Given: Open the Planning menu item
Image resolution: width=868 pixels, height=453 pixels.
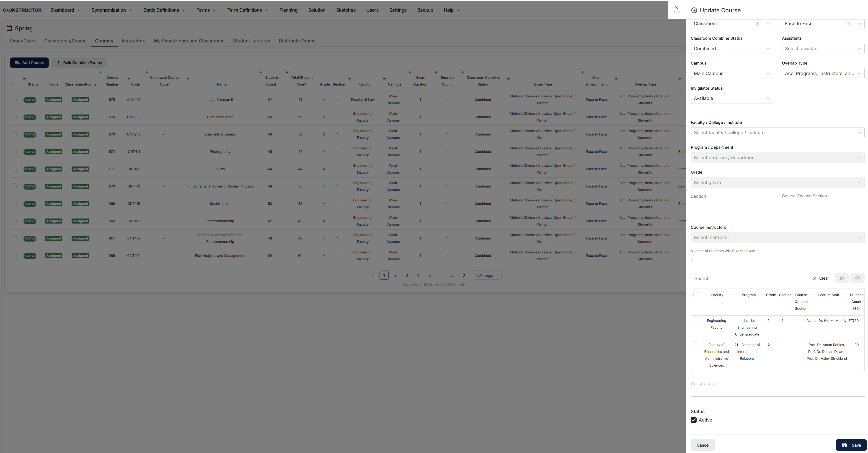Looking at the screenshot, I should point(288,10).
